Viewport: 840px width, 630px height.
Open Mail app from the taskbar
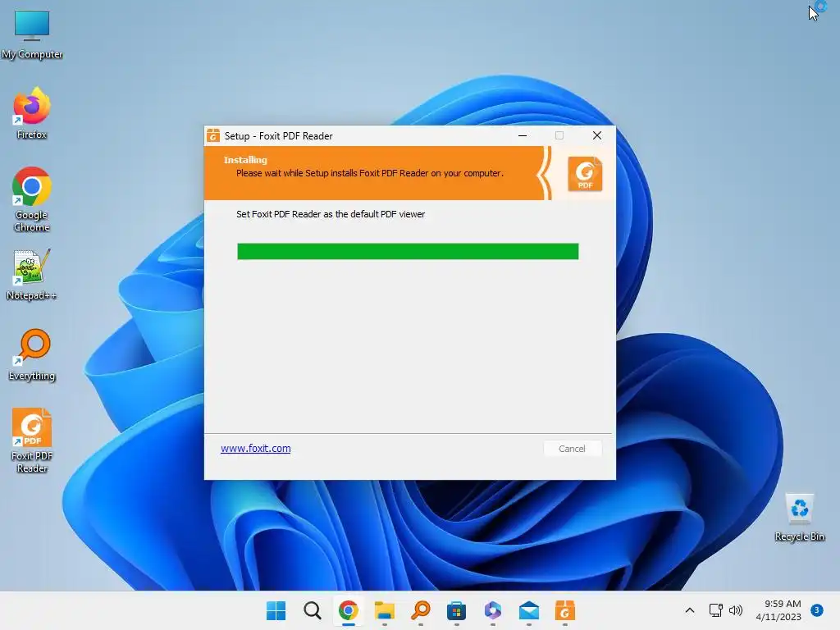click(x=529, y=610)
